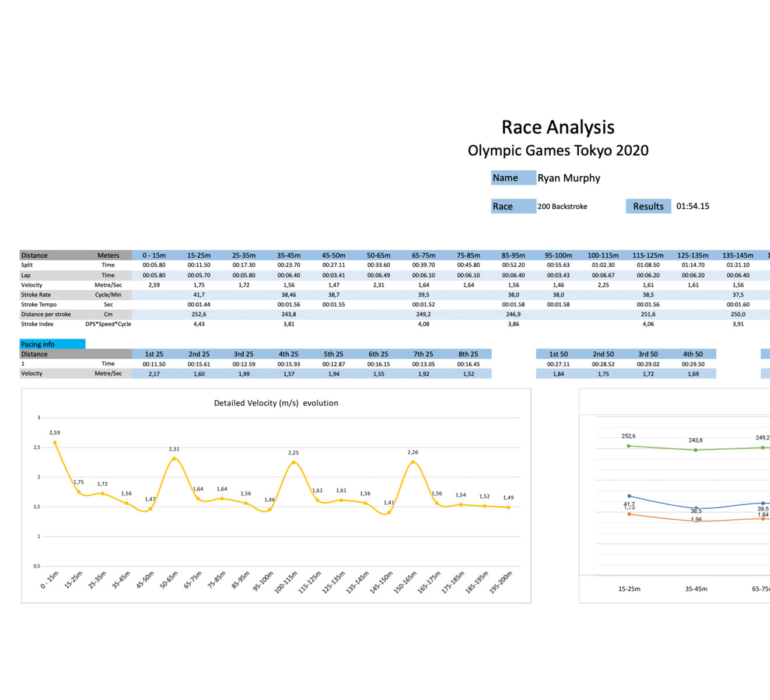Select the 3rd 50 time cell 00:29.02
770x700 pixels.
click(x=647, y=364)
